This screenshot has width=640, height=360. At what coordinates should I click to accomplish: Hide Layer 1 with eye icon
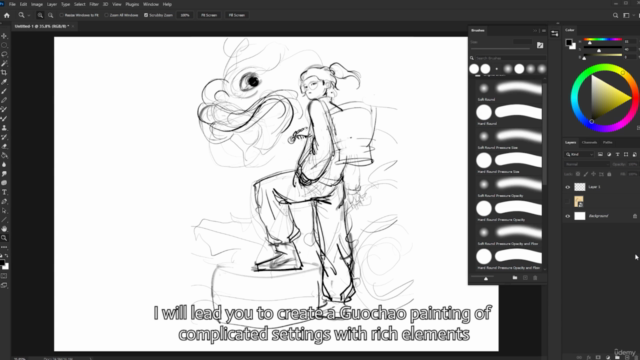(567, 187)
